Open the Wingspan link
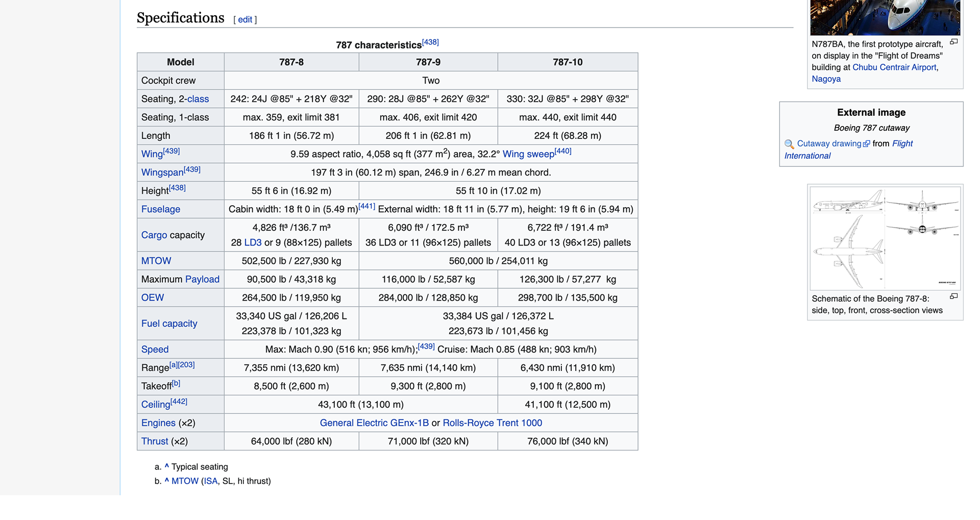 tap(162, 172)
